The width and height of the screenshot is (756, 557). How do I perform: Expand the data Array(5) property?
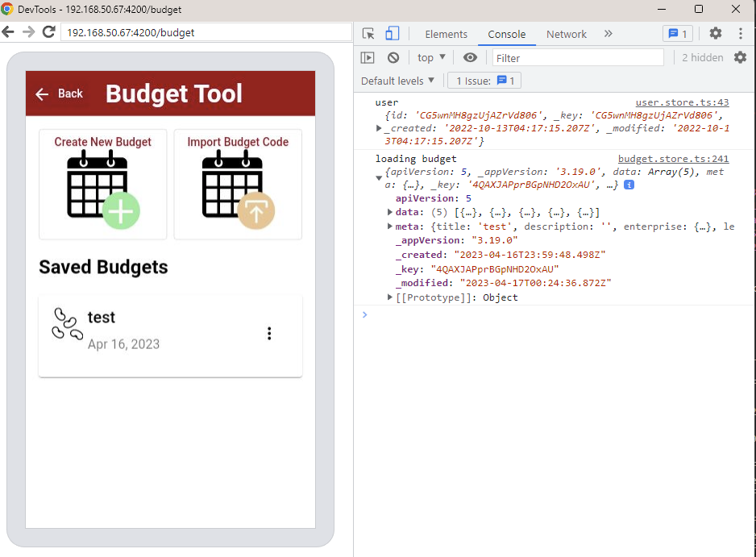(392, 213)
